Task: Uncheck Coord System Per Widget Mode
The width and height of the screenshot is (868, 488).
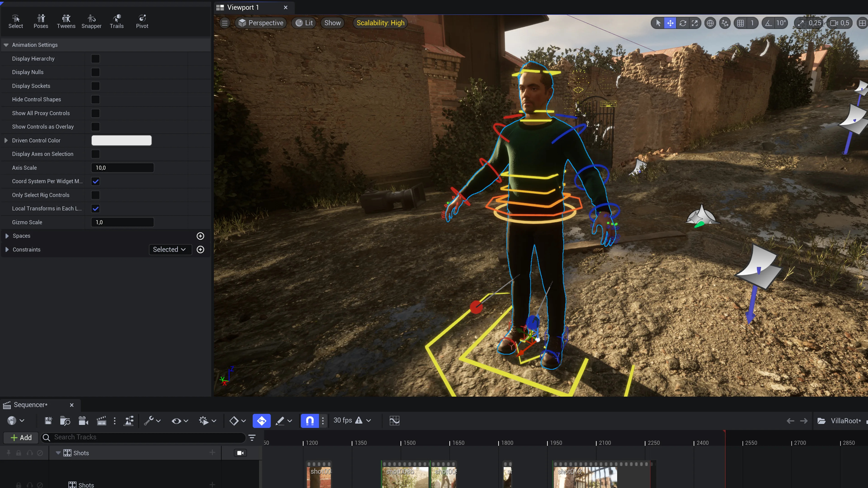Action: point(96,181)
